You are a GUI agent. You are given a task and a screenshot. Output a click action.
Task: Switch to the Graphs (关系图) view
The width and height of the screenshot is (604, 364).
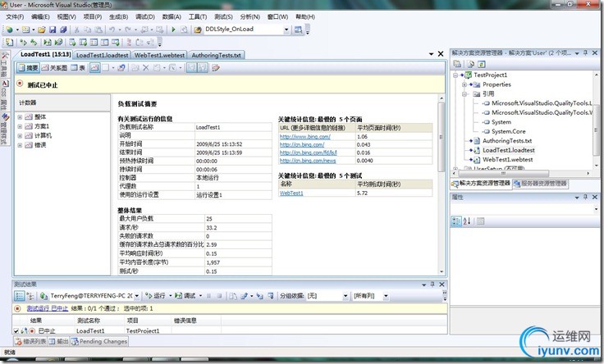click(54, 68)
